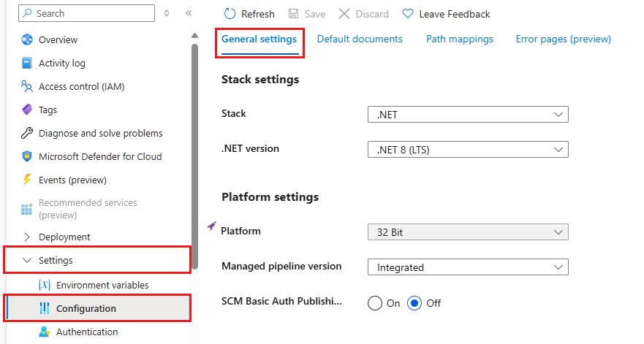Viewport: 644px width, 344px height.
Task: Click the Microsoft Defender for Cloud shield icon
Action: coord(27,157)
